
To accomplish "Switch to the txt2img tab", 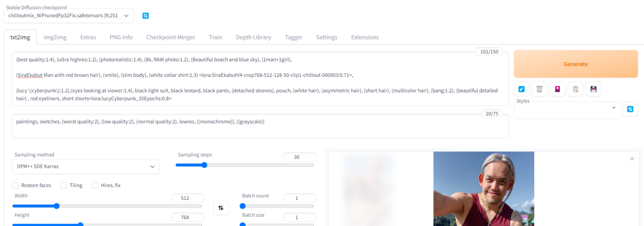I will click(20, 37).
